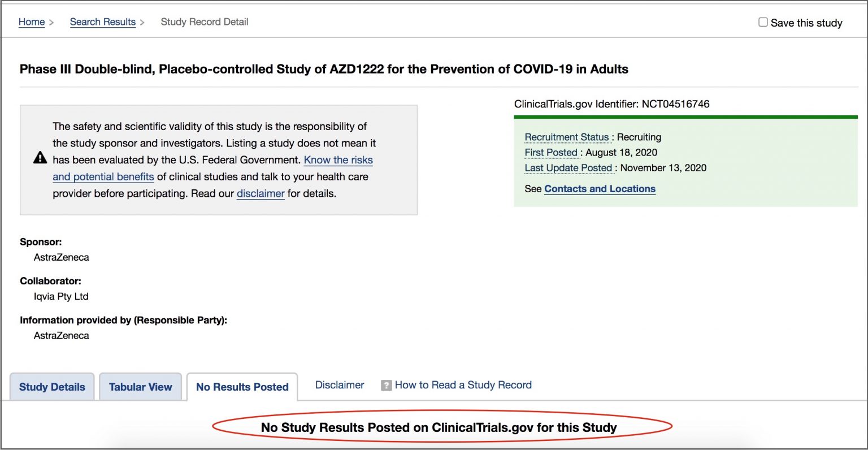Click the NCT04516746 identifier text
Viewport: 868px width, 450px height.
pos(675,104)
